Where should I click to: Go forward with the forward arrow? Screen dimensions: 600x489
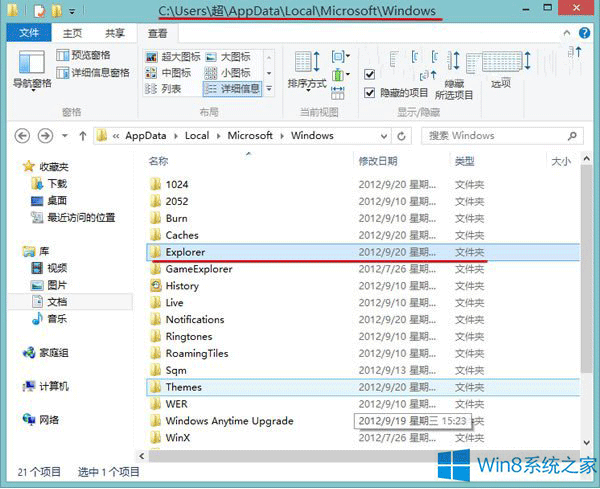click(x=45, y=136)
